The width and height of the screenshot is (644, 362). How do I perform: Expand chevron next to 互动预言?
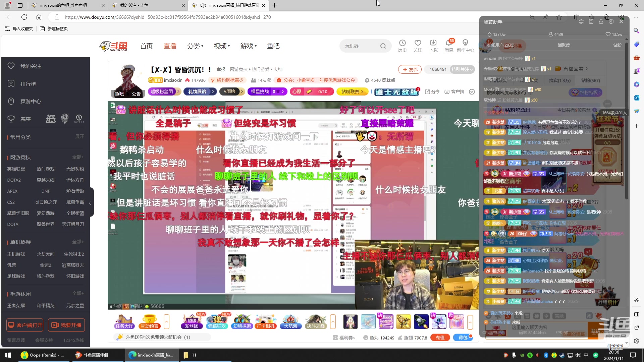coord(166,321)
